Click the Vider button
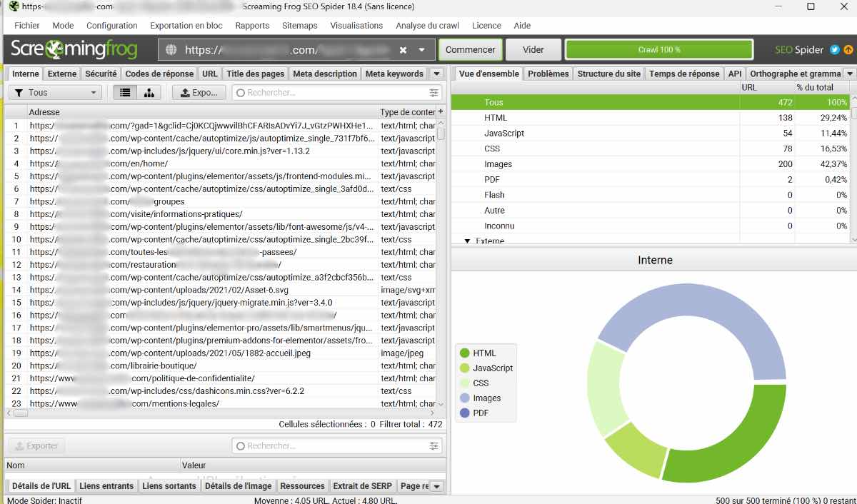Screen dimensions: 857x504 click(532, 50)
